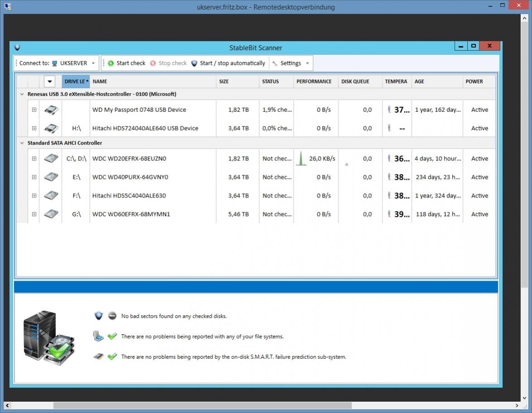Viewport: 532px width, 413px height.
Task: Click the red Stop check icon
Action: click(x=153, y=63)
